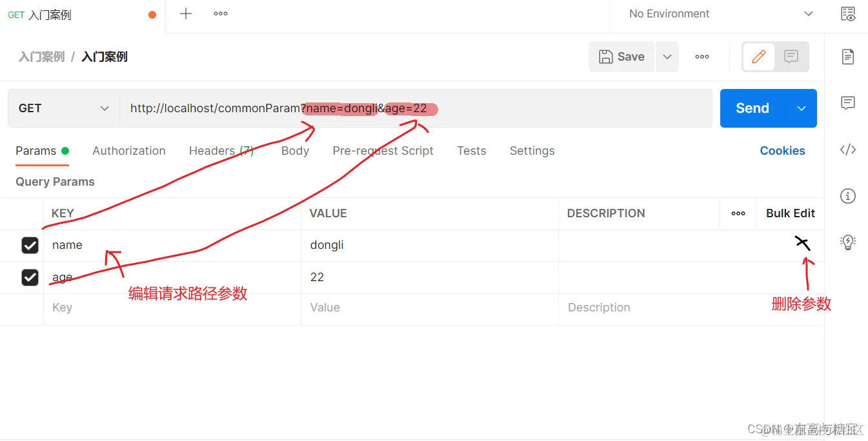Click the Send button
This screenshot has height=441, width=868.
click(752, 108)
